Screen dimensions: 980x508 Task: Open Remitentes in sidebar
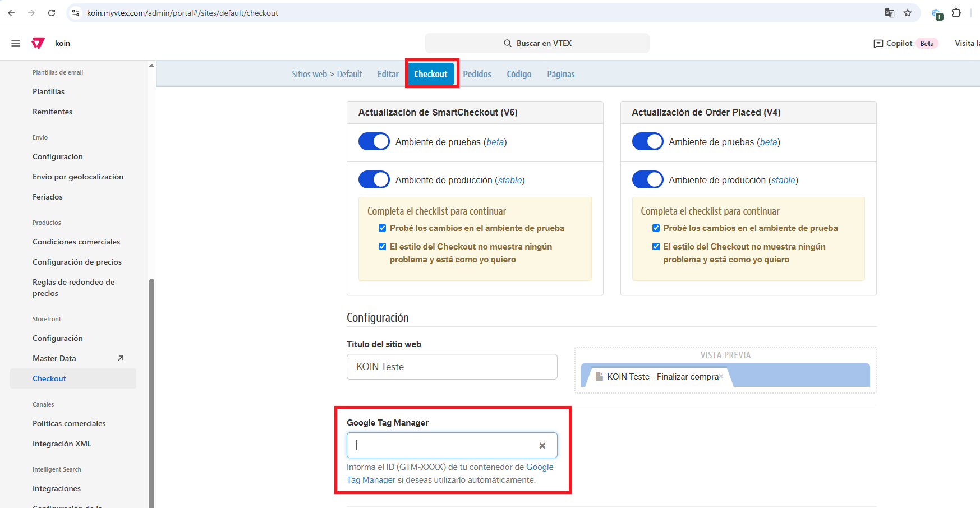[52, 112]
